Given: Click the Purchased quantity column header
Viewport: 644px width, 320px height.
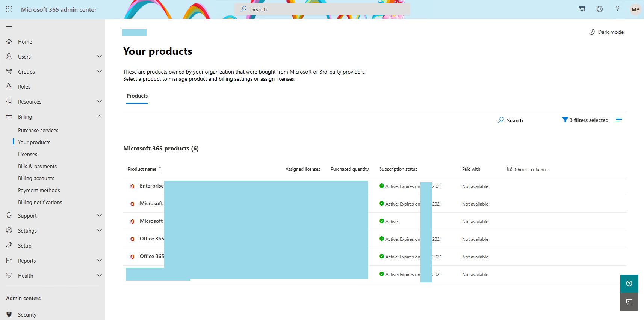Looking at the screenshot, I should click(x=349, y=169).
